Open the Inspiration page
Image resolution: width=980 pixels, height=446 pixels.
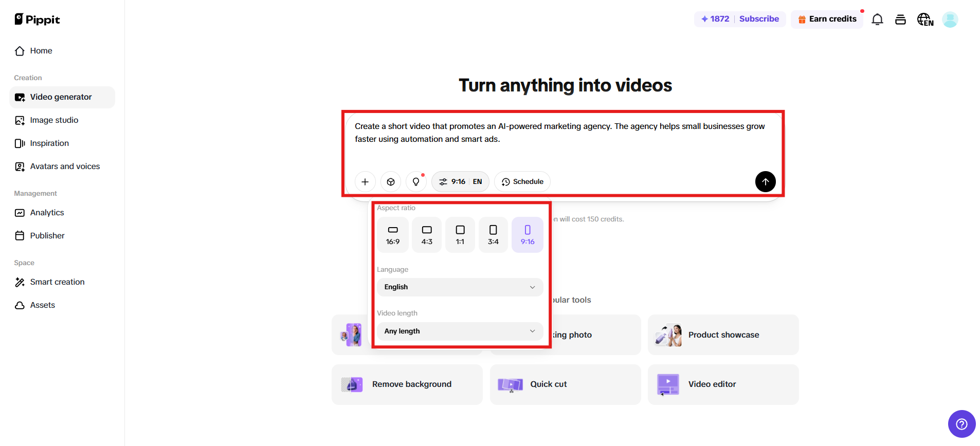(x=62, y=143)
